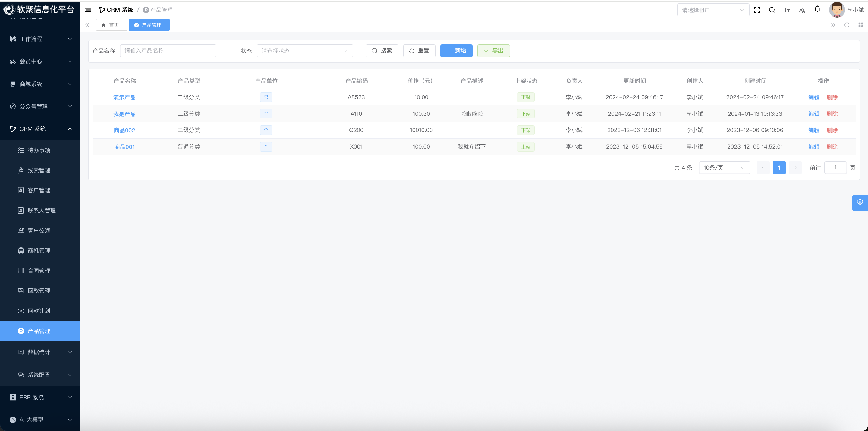
Task: Click the 新增 button
Action: tap(456, 51)
